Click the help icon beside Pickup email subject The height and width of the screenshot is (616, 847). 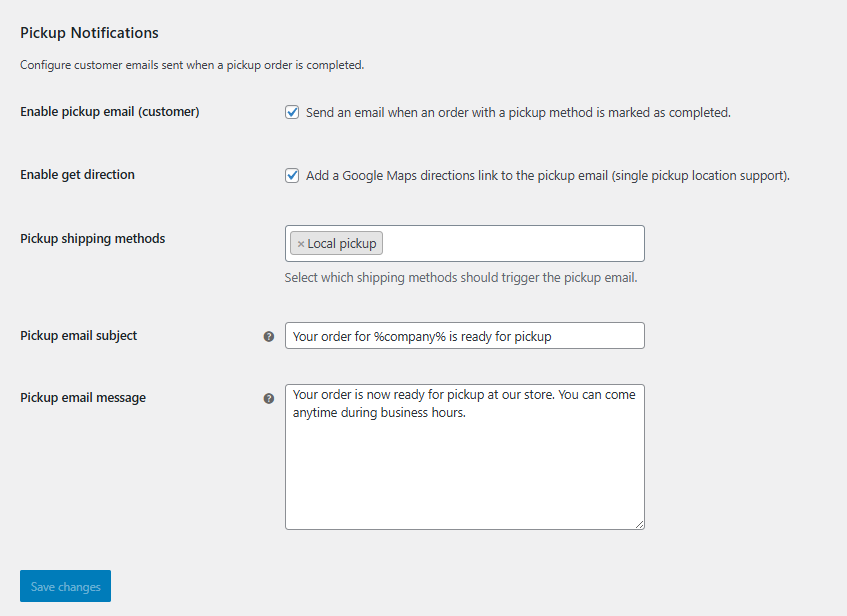[x=269, y=337]
